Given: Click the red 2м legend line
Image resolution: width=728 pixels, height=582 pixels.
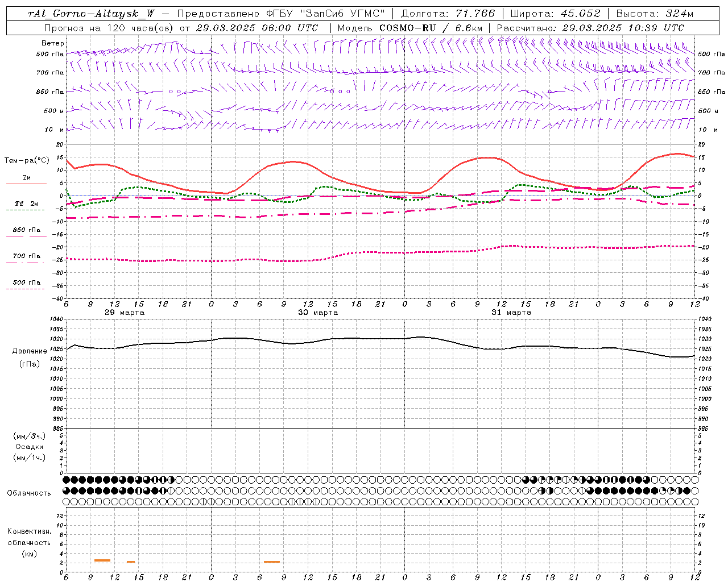Looking at the screenshot, I should 26,184.
